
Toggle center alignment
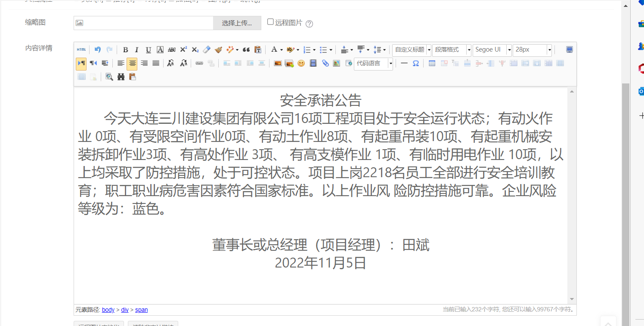[132, 64]
